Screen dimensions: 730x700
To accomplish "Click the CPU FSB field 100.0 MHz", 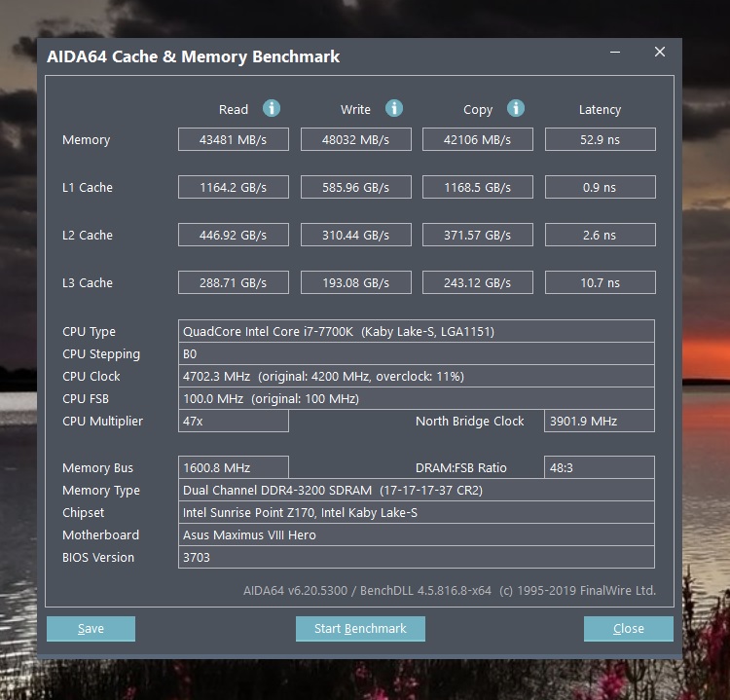I will [x=417, y=398].
